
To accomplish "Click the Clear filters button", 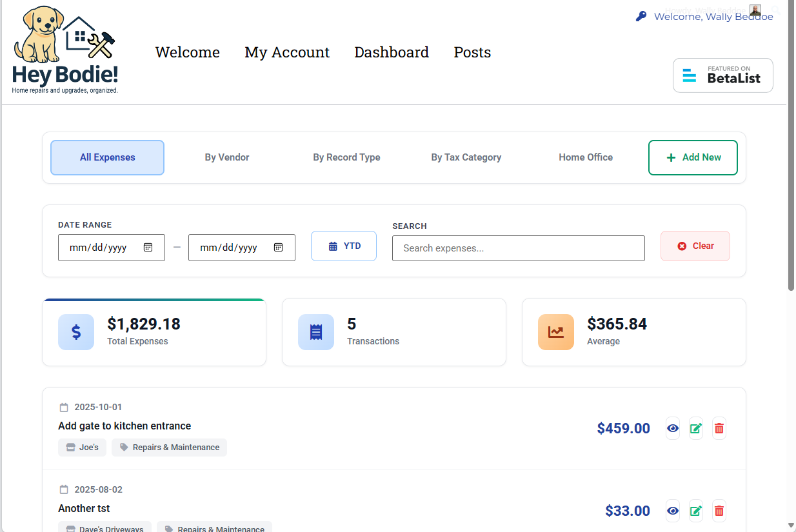I will (x=695, y=246).
